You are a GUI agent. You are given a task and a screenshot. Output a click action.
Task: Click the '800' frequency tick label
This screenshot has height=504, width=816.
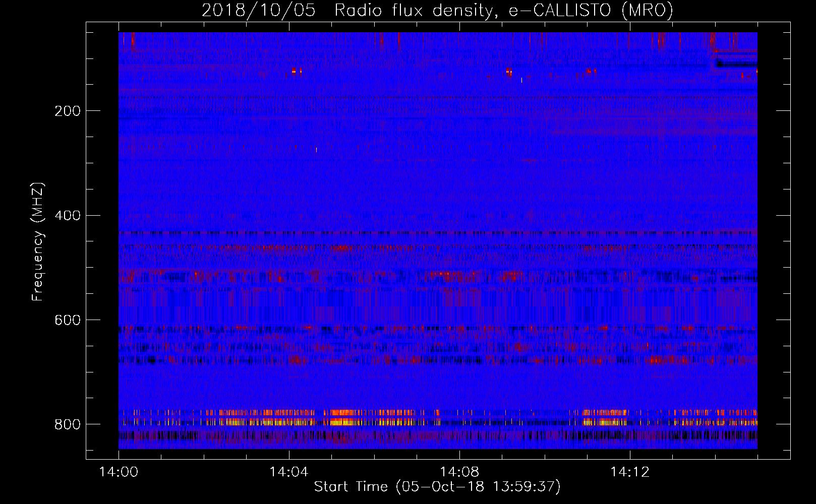pos(68,424)
